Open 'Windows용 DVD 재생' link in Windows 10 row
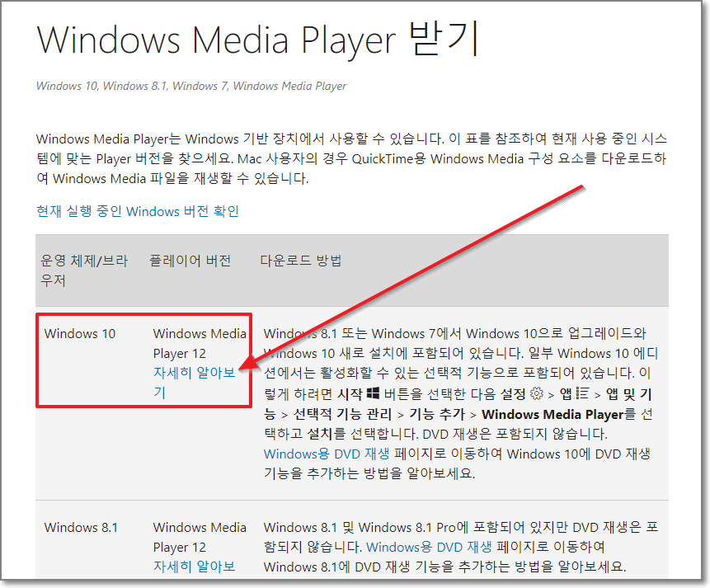The image size is (710, 588). tap(327, 454)
